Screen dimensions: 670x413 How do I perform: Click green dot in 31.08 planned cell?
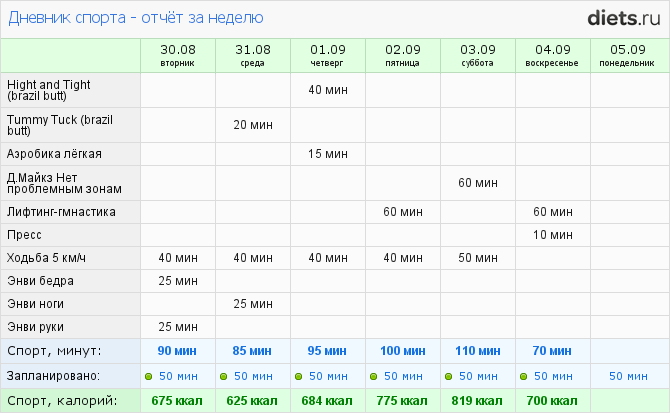pos(223,376)
